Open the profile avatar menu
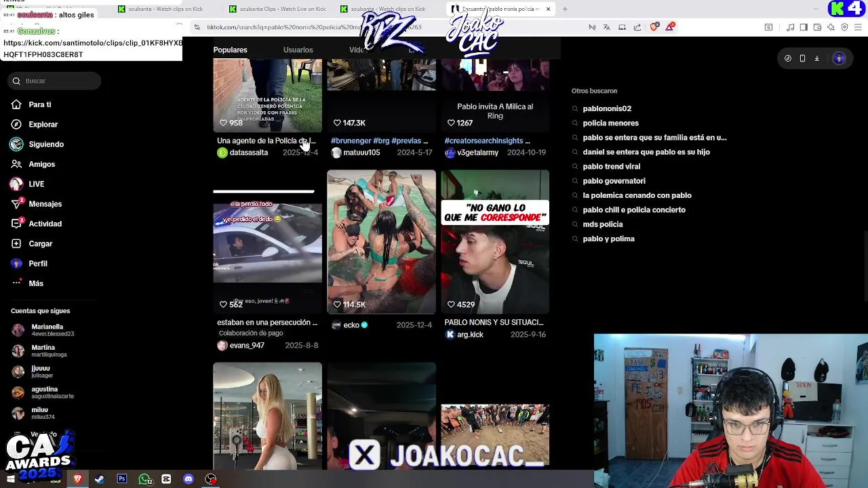 pos(839,58)
